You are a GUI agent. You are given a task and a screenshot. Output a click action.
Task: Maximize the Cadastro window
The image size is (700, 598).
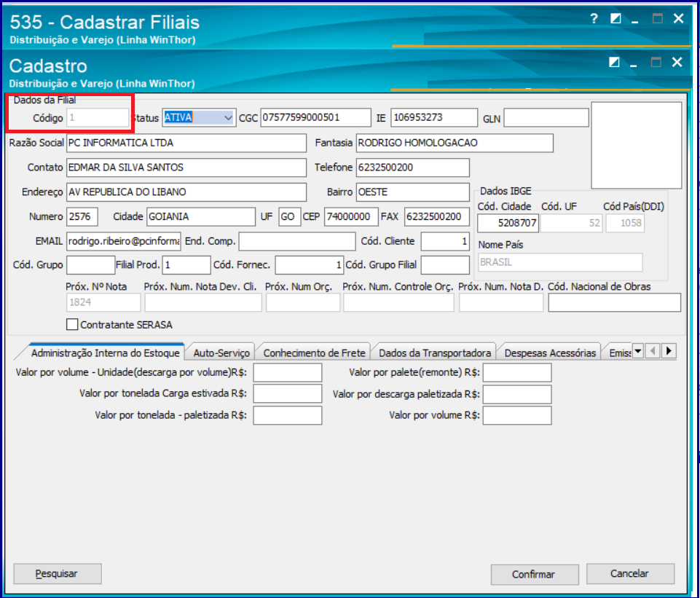click(656, 62)
